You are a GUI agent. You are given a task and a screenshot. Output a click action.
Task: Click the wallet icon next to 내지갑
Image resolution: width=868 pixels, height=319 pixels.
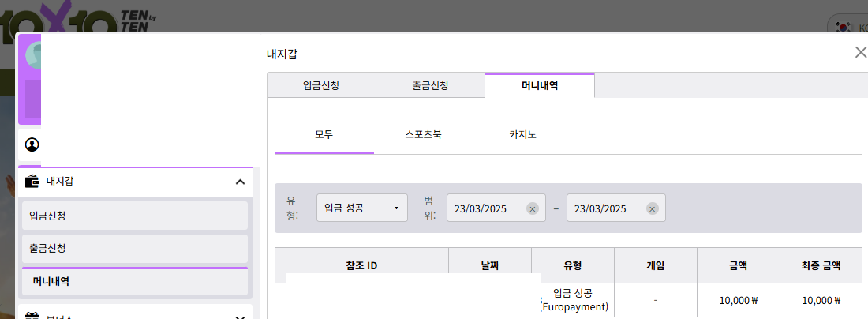[32, 182]
